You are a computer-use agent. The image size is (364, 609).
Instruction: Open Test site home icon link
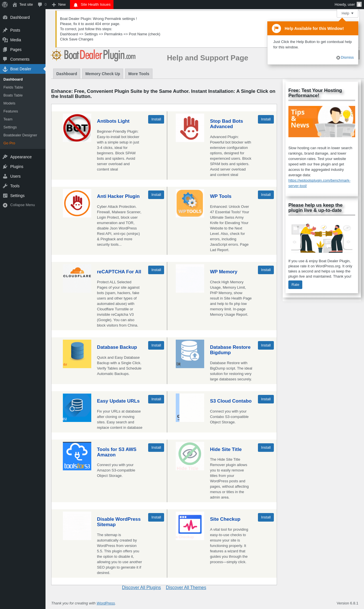tap(15, 5)
